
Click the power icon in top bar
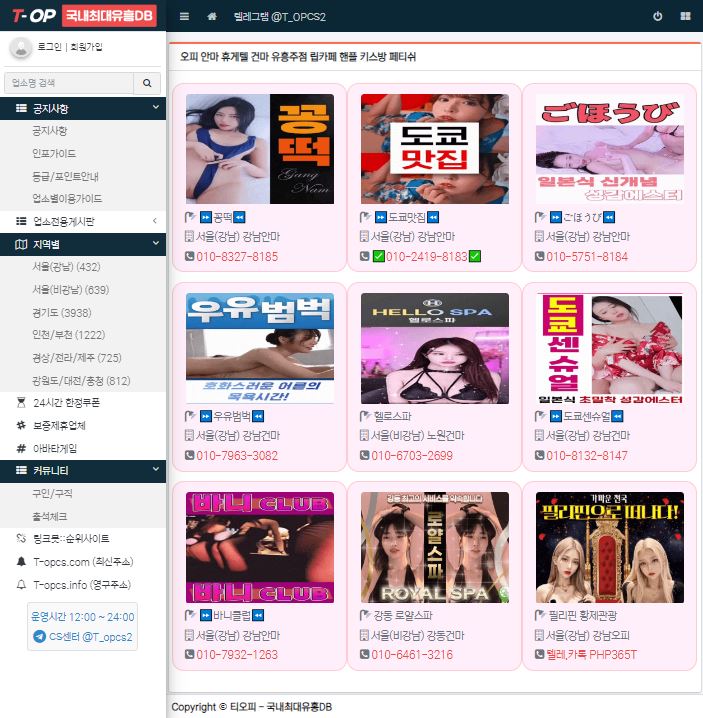658,16
